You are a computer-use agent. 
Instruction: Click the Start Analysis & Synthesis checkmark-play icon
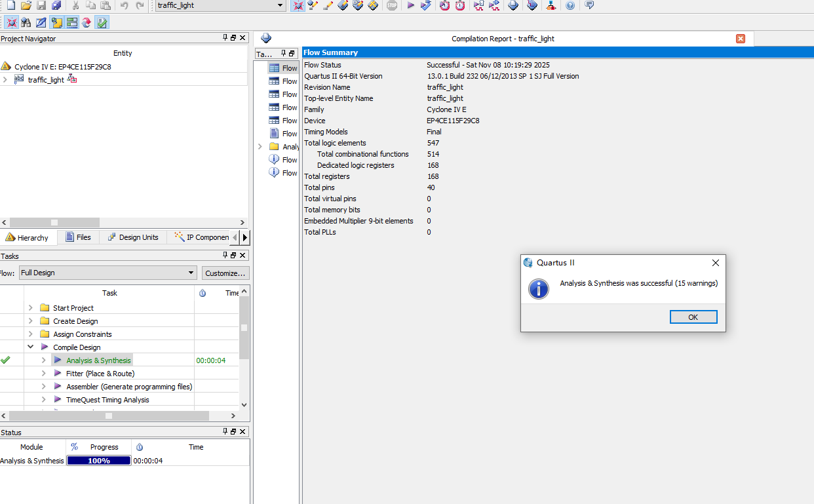click(426, 5)
